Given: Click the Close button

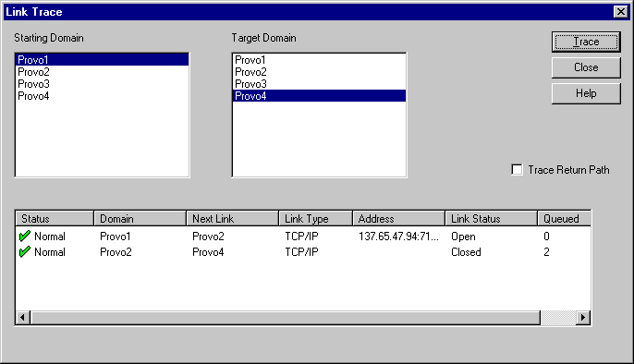Looking at the screenshot, I should pyautogui.click(x=586, y=67).
